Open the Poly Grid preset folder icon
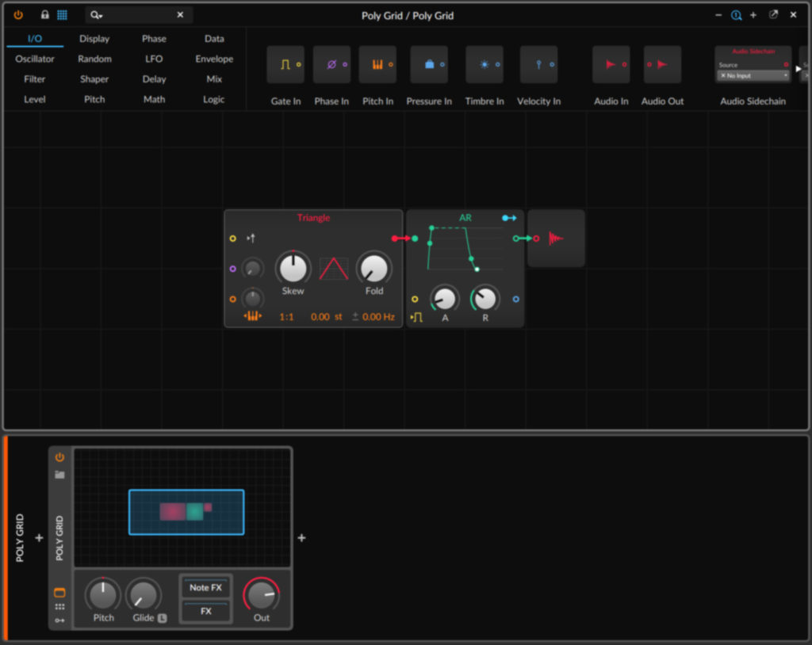812x645 pixels. pos(59,475)
